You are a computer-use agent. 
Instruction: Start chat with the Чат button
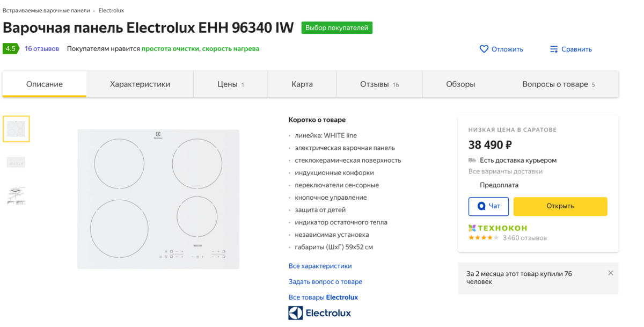point(488,206)
